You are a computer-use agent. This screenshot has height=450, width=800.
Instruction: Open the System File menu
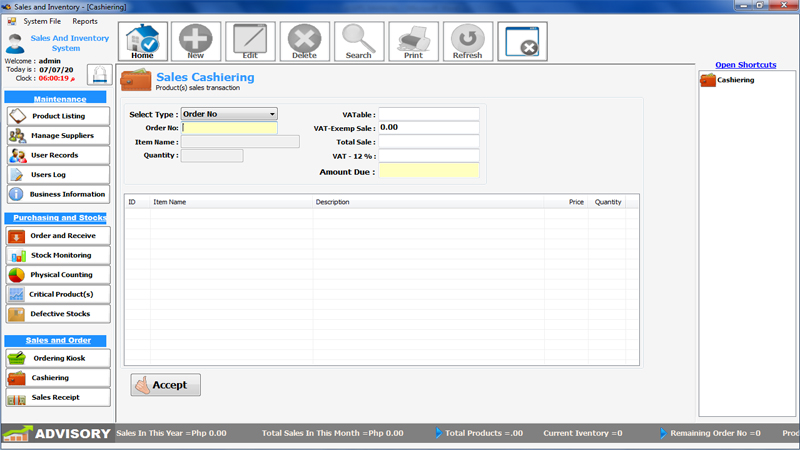click(42, 21)
